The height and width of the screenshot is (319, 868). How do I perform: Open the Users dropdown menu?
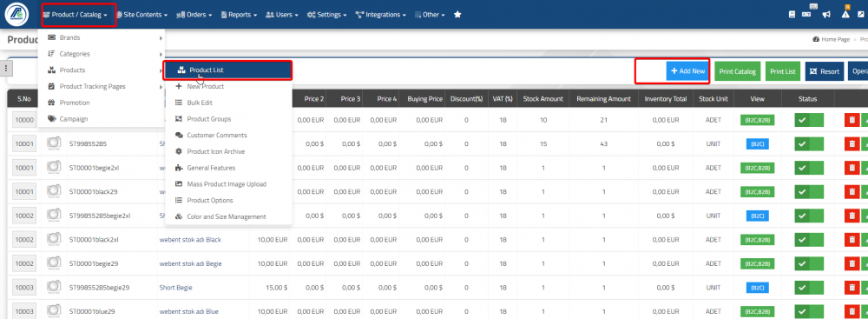click(282, 15)
